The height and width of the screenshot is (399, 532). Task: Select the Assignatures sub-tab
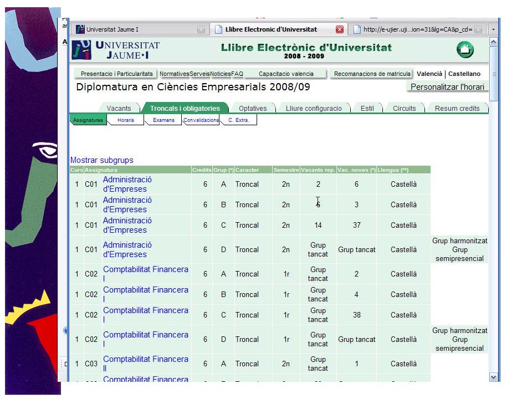(88, 120)
